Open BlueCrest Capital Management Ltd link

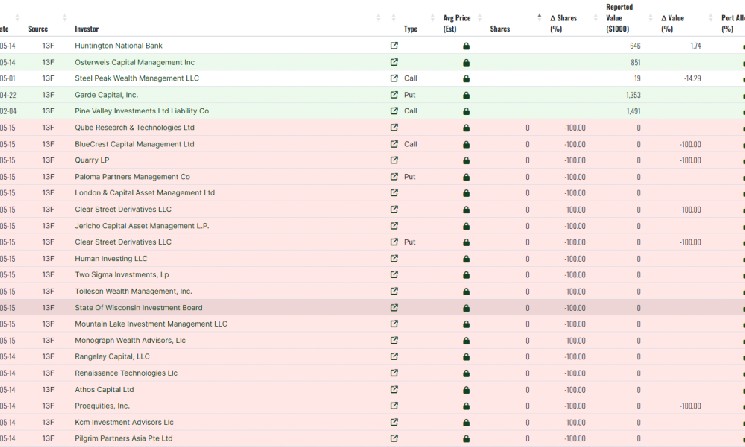coord(134,144)
